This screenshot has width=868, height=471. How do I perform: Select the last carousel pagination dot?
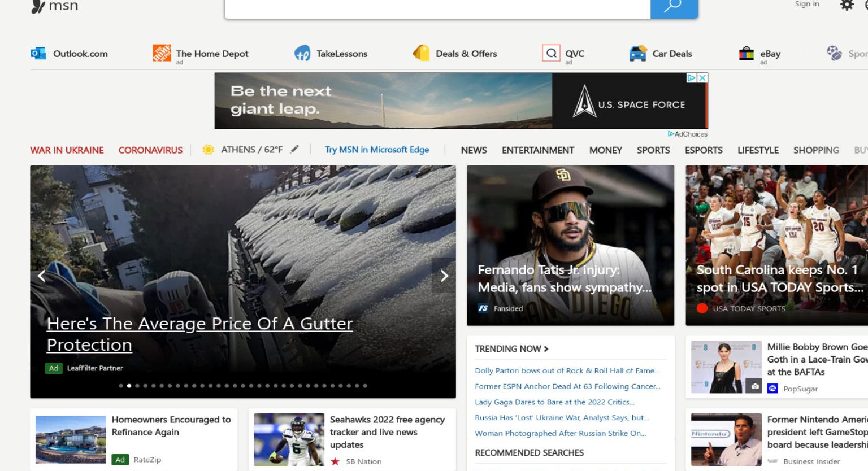click(x=365, y=386)
